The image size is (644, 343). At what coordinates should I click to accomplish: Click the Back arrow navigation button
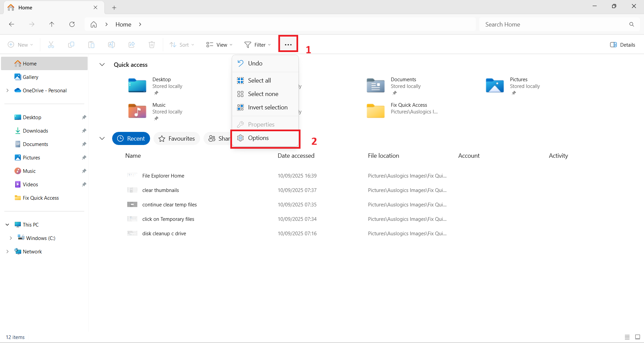tap(12, 24)
